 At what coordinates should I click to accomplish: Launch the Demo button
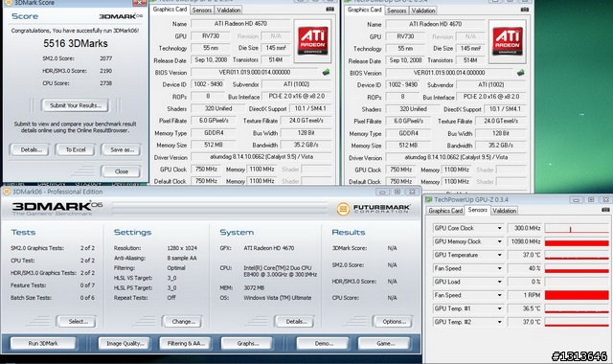(x=323, y=343)
